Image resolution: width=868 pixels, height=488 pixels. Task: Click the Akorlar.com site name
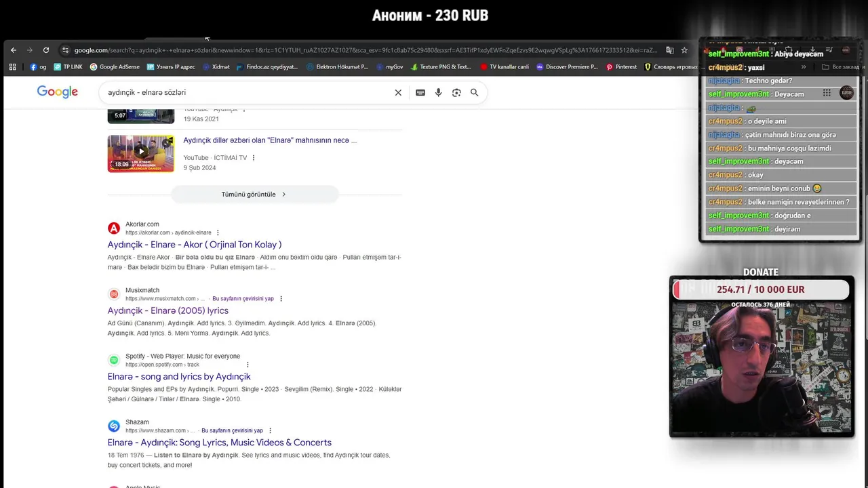coord(142,224)
